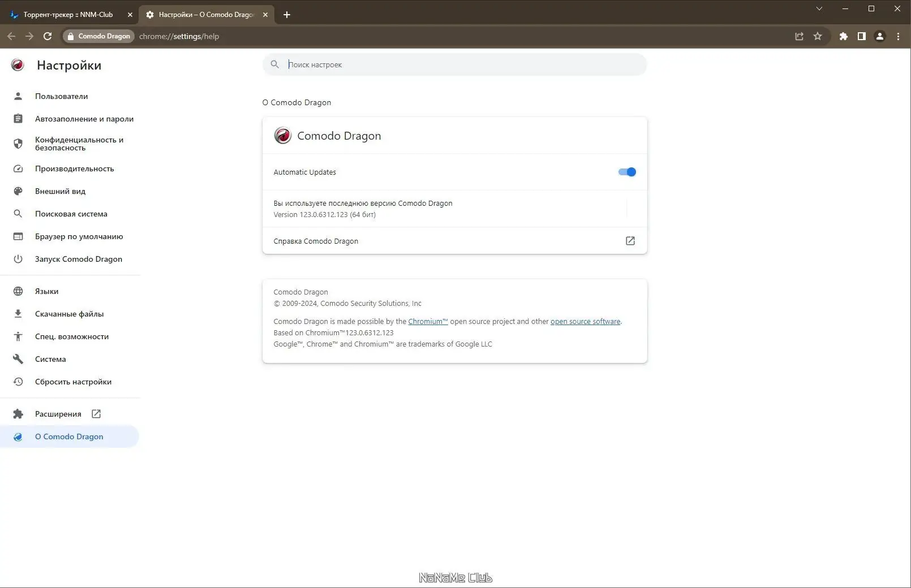Open Браузер по умолчанию section

(x=70, y=236)
